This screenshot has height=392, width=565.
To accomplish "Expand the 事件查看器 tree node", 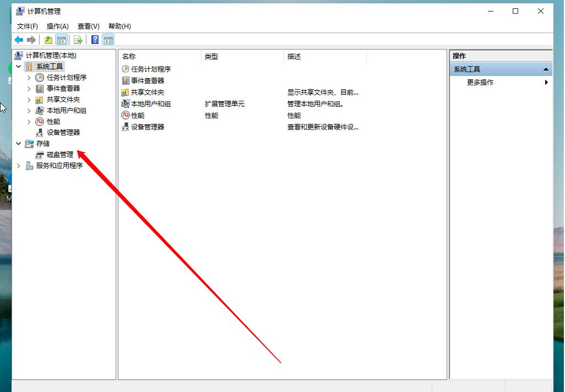I will tap(29, 89).
